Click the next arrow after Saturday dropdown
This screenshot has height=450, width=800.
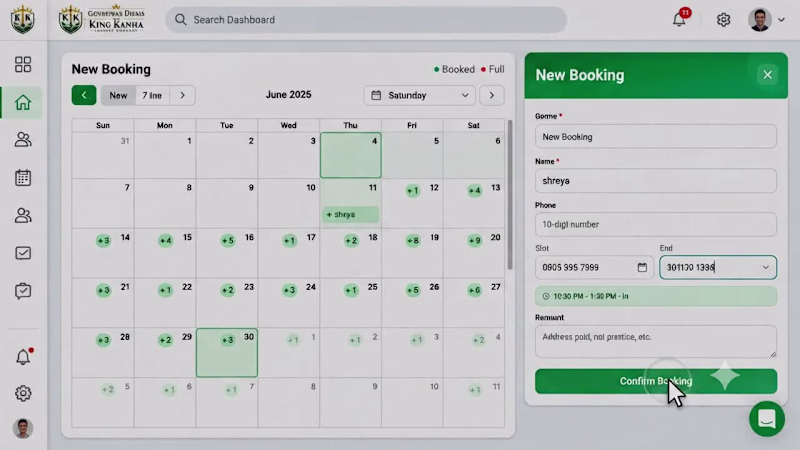coord(492,95)
